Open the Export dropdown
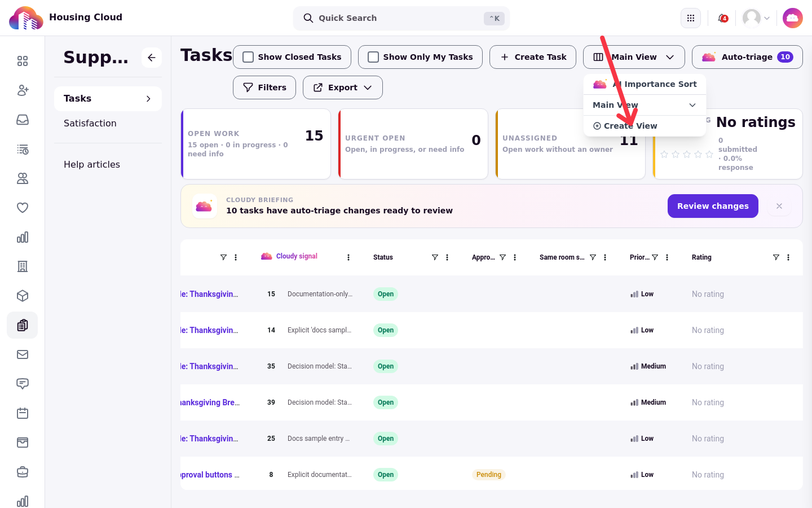 point(343,87)
